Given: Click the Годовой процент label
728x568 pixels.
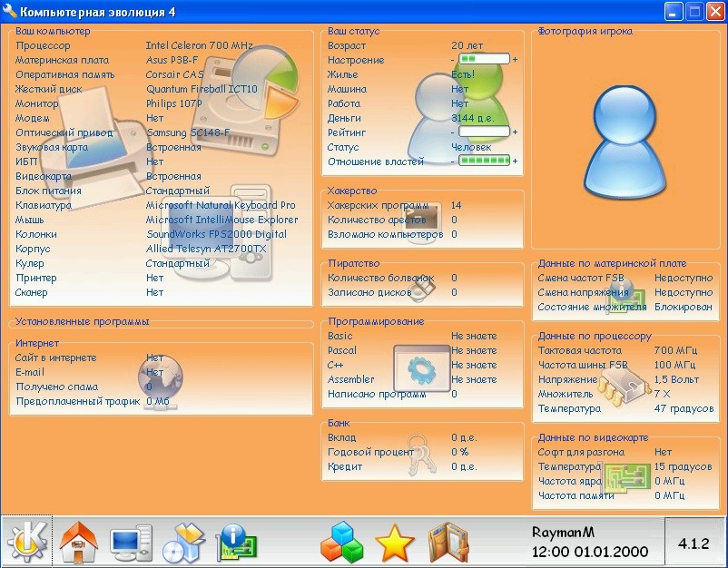Looking at the screenshot, I should [x=370, y=452].
